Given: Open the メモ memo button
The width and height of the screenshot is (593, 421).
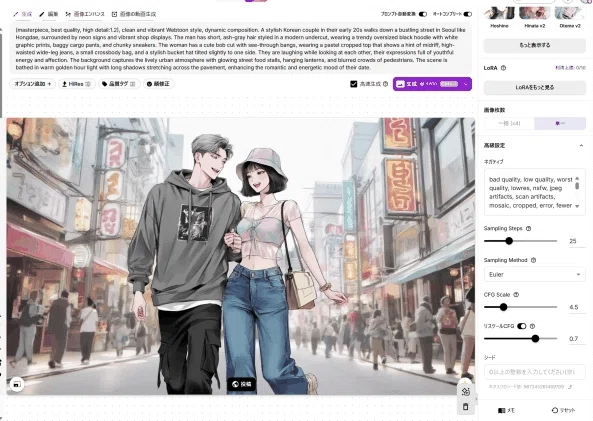Looking at the screenshot, I should (x=506, y=410).
